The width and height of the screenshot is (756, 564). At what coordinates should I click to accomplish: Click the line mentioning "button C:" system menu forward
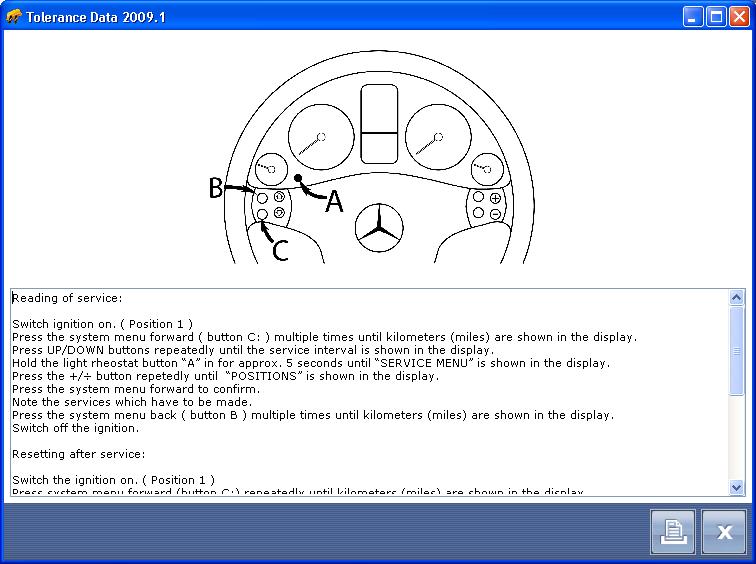(x=324, y=337)
